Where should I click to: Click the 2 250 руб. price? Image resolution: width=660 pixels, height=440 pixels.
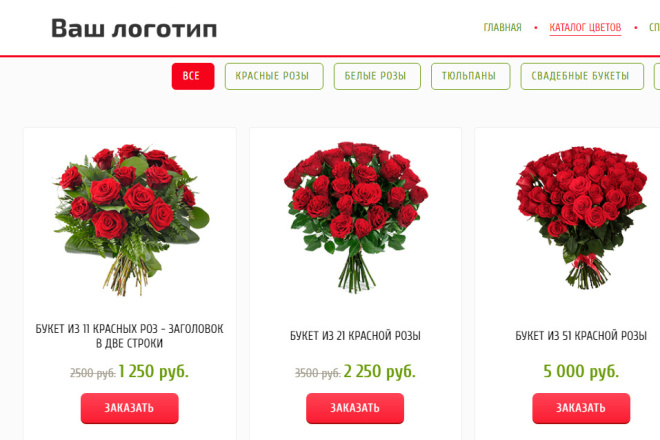[x=380, y=371]
